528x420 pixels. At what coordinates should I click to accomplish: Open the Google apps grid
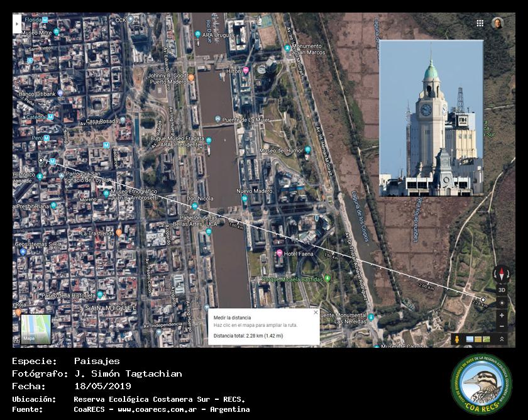(480, 23)
